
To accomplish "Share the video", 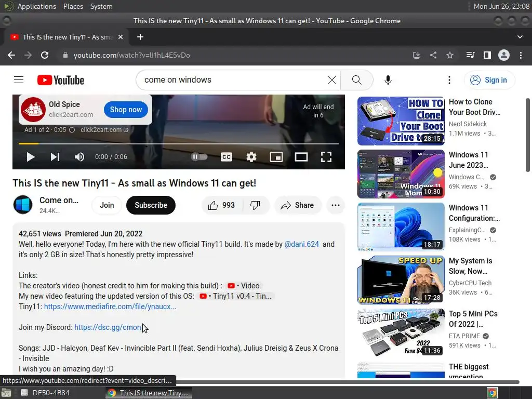I will [x=298, y=205].
